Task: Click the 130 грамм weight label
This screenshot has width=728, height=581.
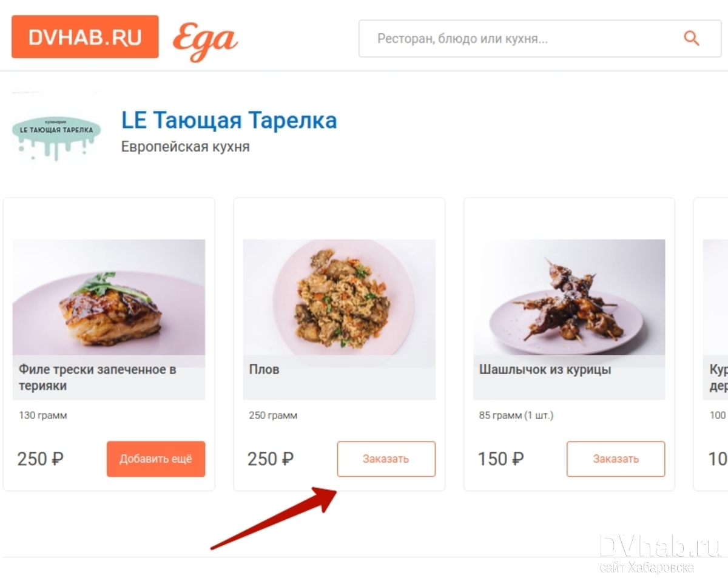Action: 42,415
